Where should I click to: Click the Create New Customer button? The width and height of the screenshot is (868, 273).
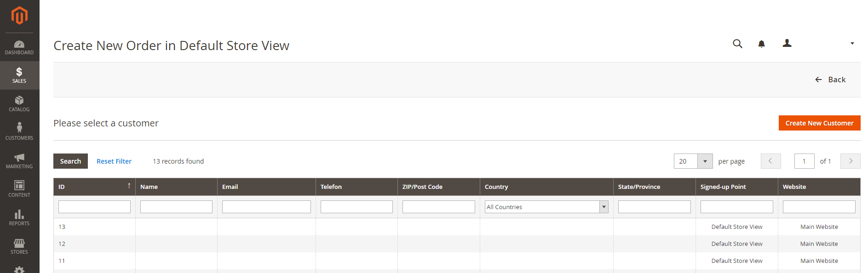pos(819,123)
